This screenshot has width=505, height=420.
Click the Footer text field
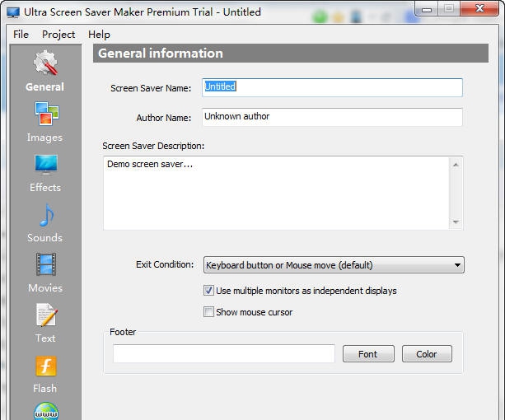(224, 353)
